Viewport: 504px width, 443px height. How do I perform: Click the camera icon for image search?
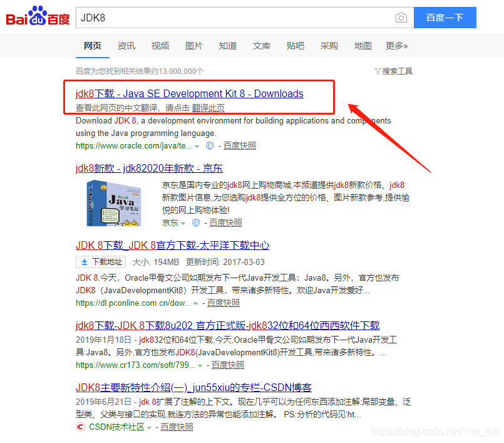click(x=401, y=18)
